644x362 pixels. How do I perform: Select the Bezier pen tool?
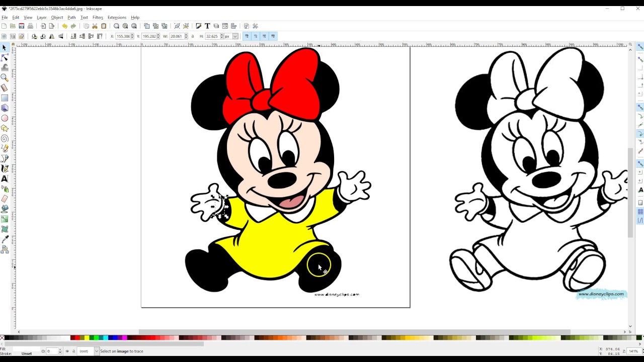5,159
